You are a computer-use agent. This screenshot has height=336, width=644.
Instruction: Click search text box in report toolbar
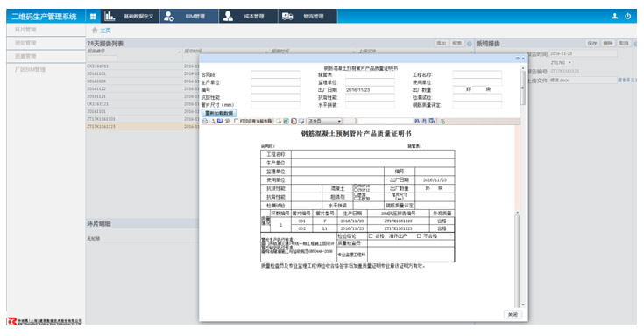point(385,121)
